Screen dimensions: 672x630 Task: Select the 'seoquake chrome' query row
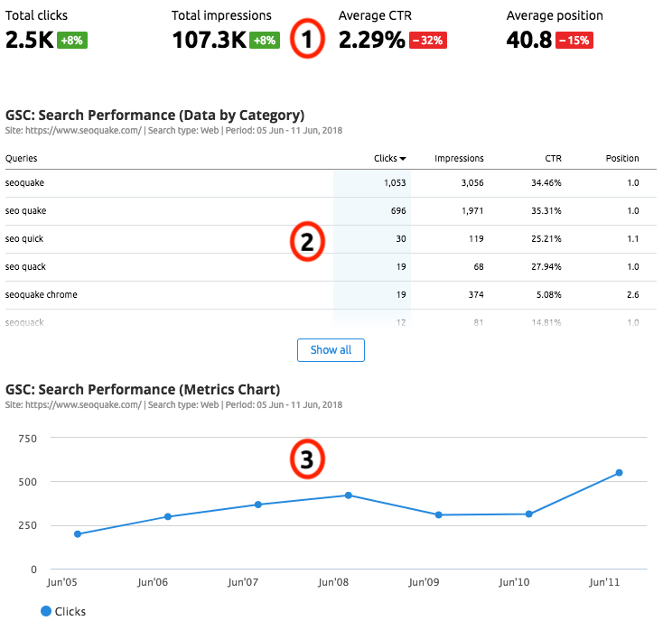click(331, 294)
